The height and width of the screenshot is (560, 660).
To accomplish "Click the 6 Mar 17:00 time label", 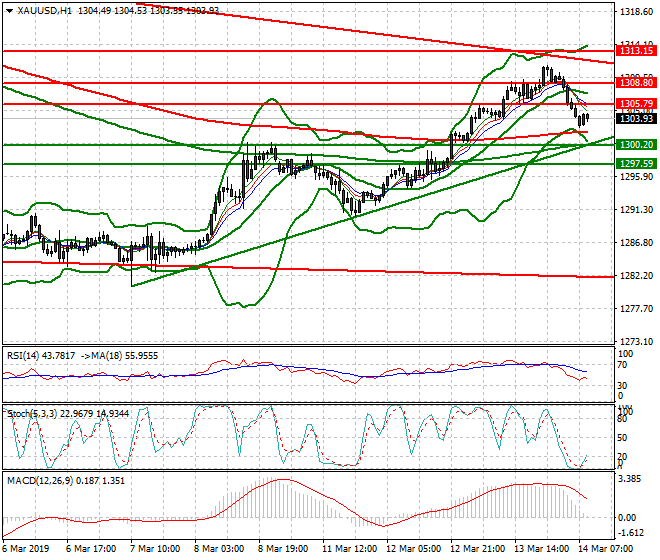I will coord(91,549).
